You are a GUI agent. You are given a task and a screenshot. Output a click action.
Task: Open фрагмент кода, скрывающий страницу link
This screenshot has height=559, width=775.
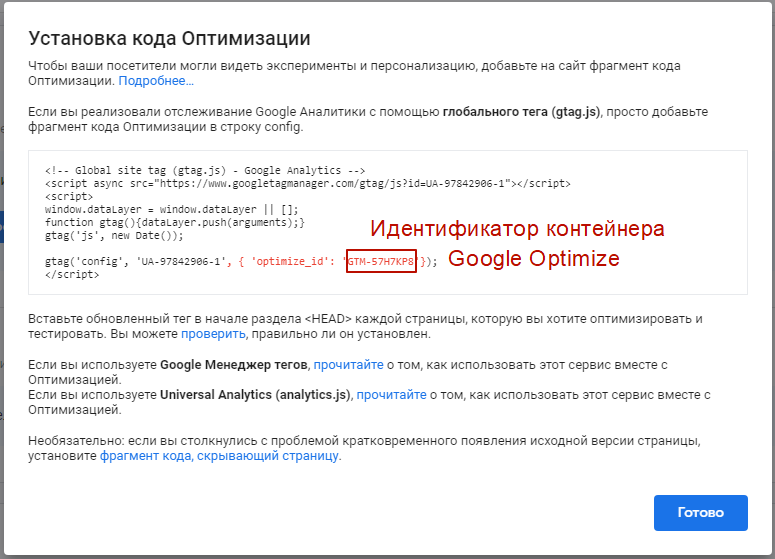[219, 456]
